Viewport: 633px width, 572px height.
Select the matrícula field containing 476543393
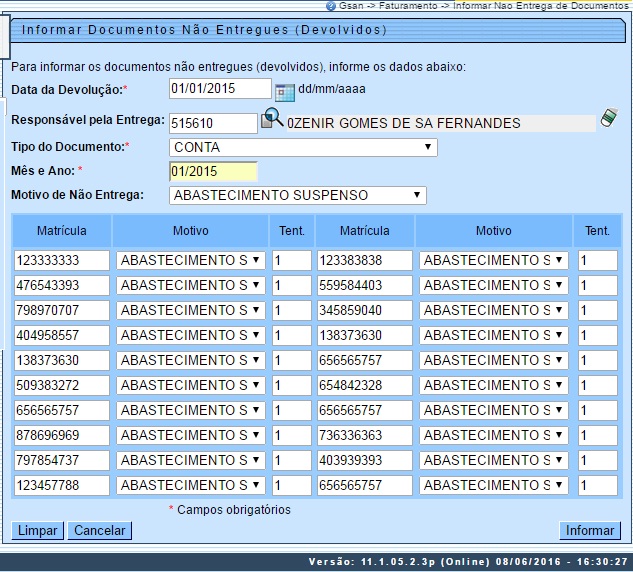(x=61, y=285)
